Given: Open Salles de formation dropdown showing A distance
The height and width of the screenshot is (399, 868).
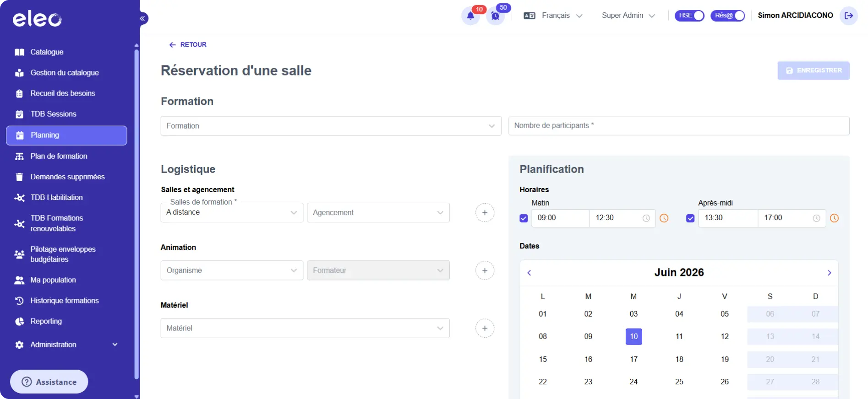Looking at the screenshot, I should click(232, 213).
